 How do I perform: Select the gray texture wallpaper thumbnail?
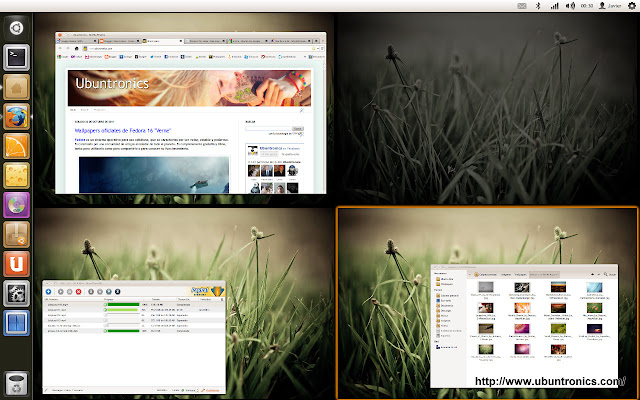click(x=485, y=287)
